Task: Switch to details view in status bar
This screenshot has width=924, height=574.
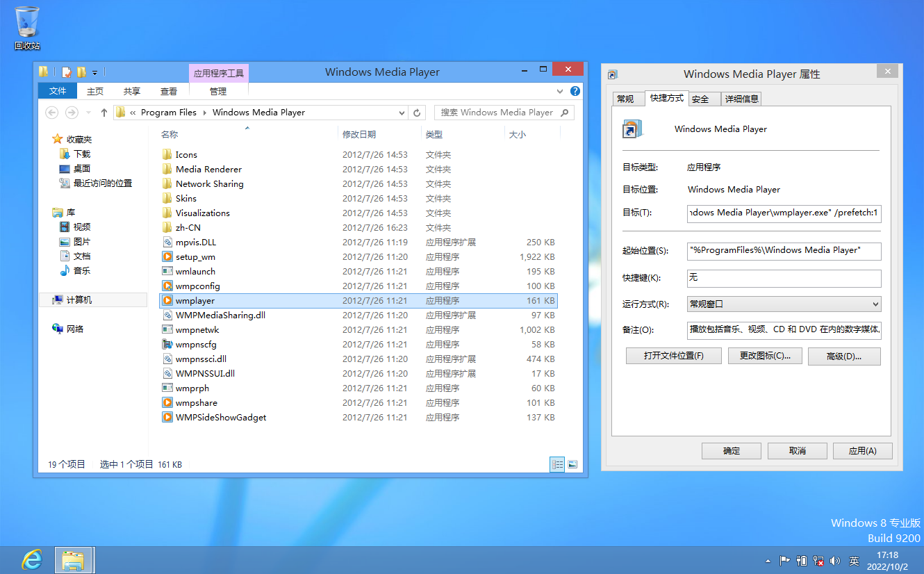Action: tap(557, 464)
